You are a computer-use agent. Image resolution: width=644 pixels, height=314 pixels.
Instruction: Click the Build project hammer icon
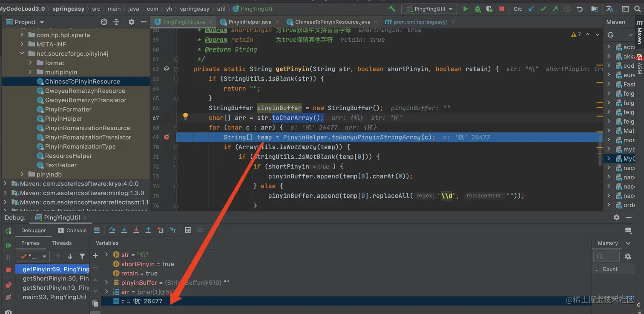(x=392, y=9)
